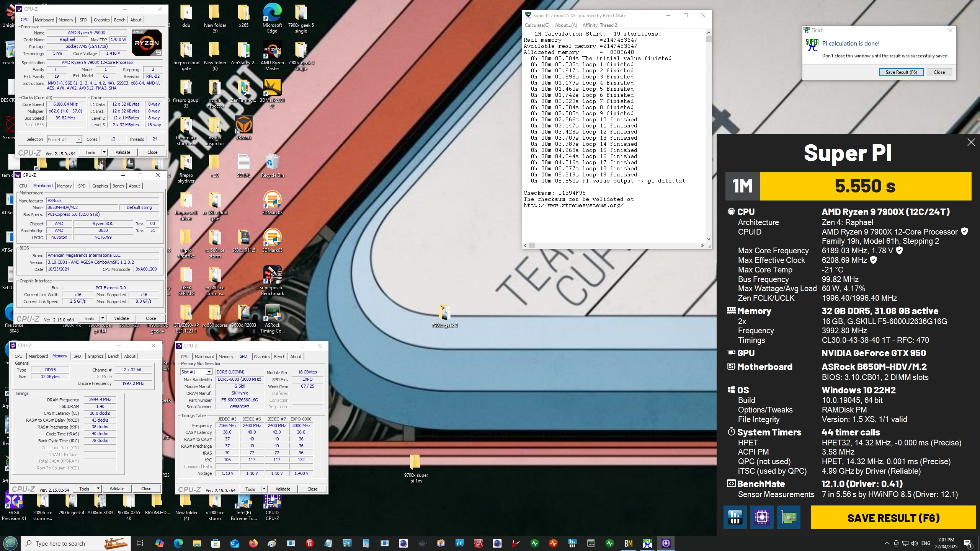Select the '9700x super pi 1m' folder
Image resolution: width=980 pixels, height=551 pixels.
pyautogui.click(x=416, y=468)
